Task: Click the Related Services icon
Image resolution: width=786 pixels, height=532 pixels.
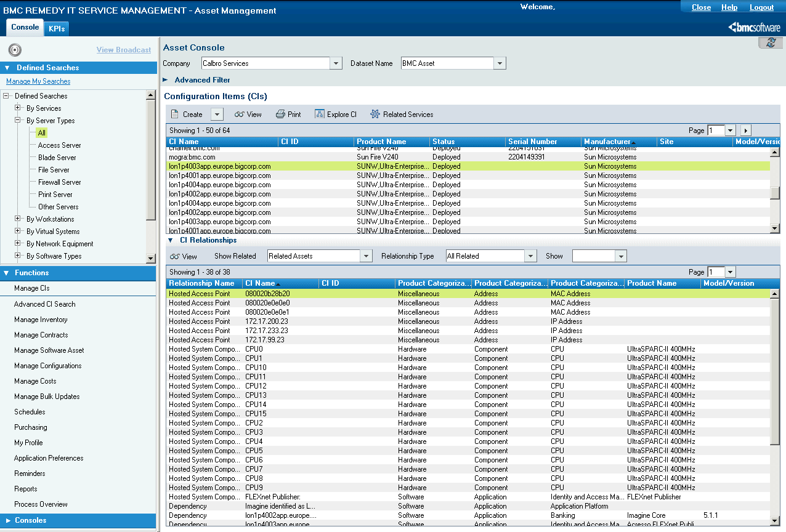Action: click(x=375, y=114)
